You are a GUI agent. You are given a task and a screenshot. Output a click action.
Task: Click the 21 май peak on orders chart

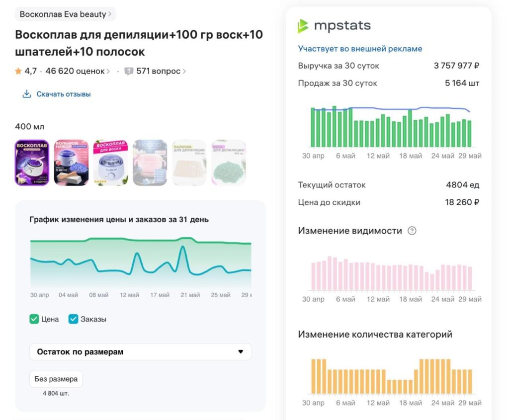point(183,248)
